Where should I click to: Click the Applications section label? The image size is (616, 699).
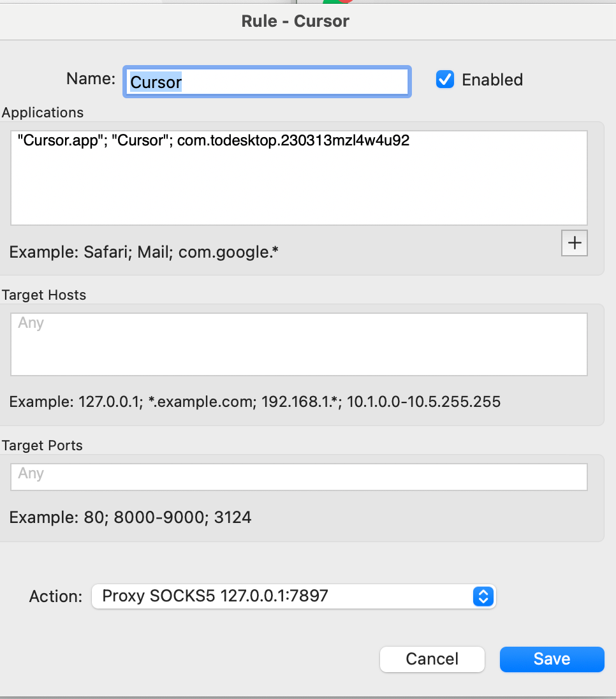[x=42, y=112]
